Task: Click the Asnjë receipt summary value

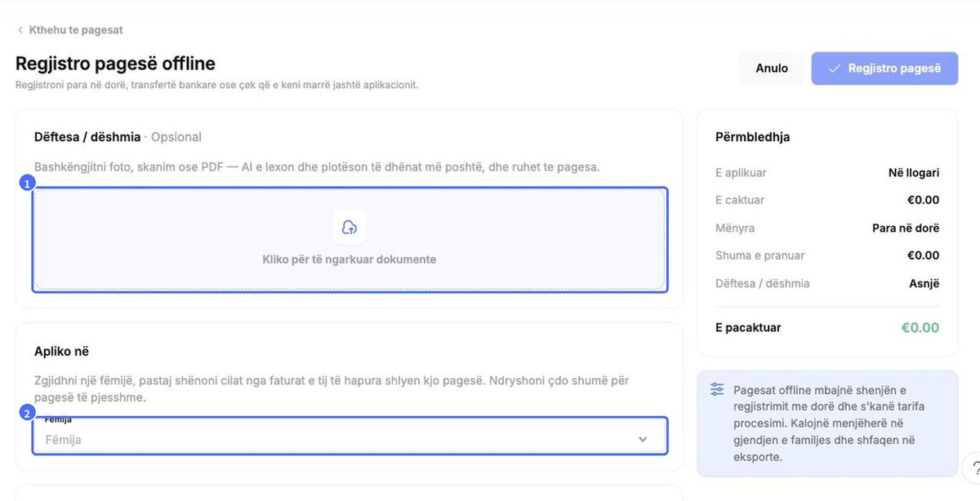Action: (x=924, y=283)
